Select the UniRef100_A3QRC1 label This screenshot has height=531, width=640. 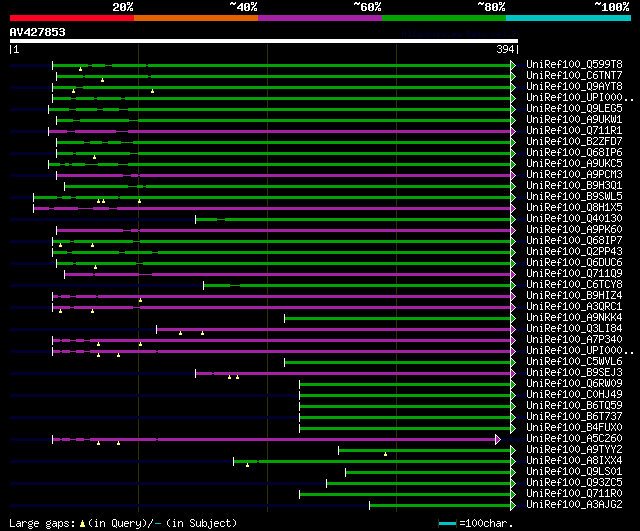(x=574, y=307)
